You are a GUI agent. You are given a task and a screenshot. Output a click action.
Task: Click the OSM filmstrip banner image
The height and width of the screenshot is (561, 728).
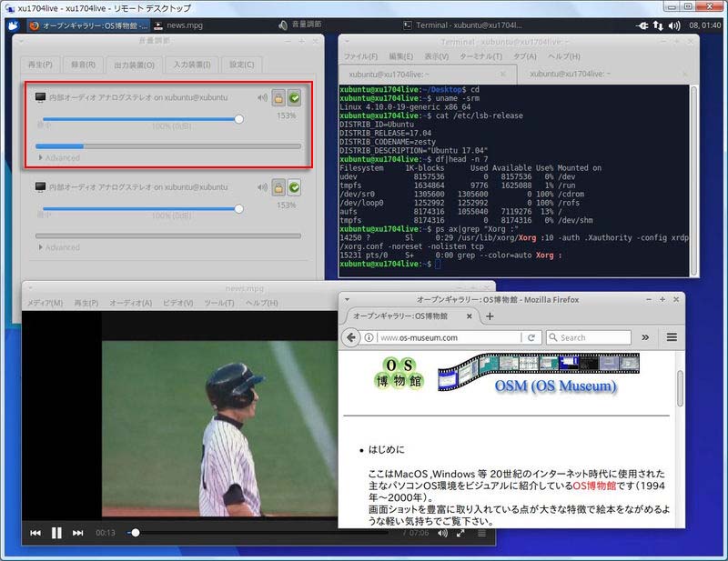coord(539,374)
